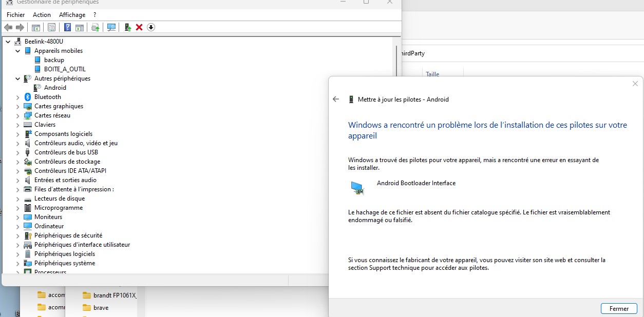Open the ? help menu
This screenshot has width=644, height=317.
pyautogui.click(x=95, y=15)
